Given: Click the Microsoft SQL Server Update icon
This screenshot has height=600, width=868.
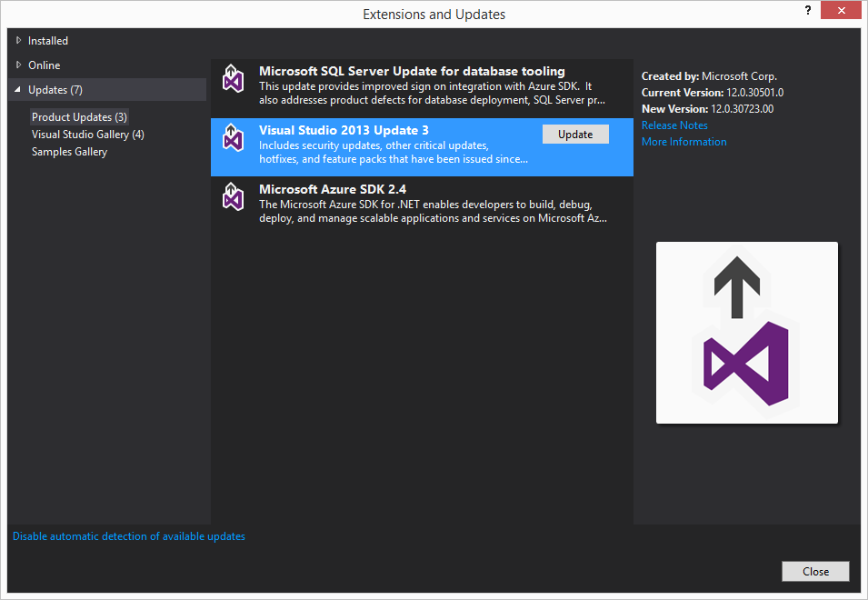Looking at the screenshot, I should tap(234, 79).
